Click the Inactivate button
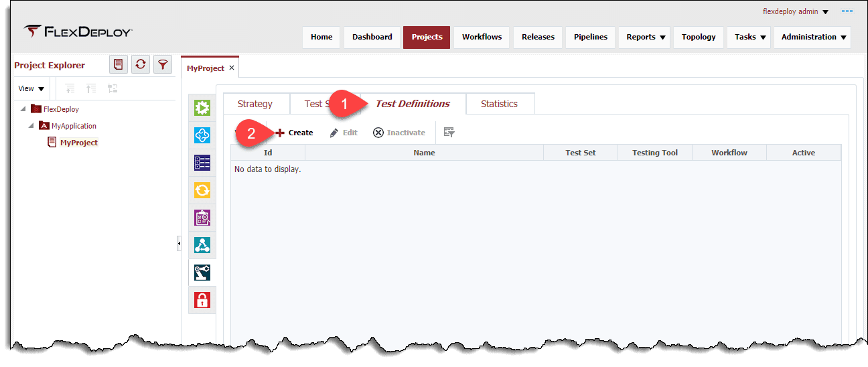The width and height of the screenshot is (868, 367). tap(399, 133)
